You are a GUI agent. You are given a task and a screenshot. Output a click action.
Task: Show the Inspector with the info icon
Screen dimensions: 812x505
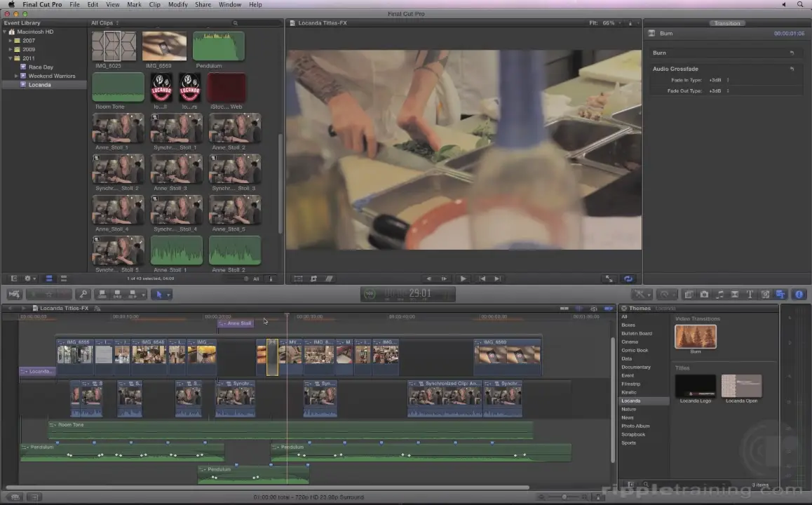tap(798, 295)
